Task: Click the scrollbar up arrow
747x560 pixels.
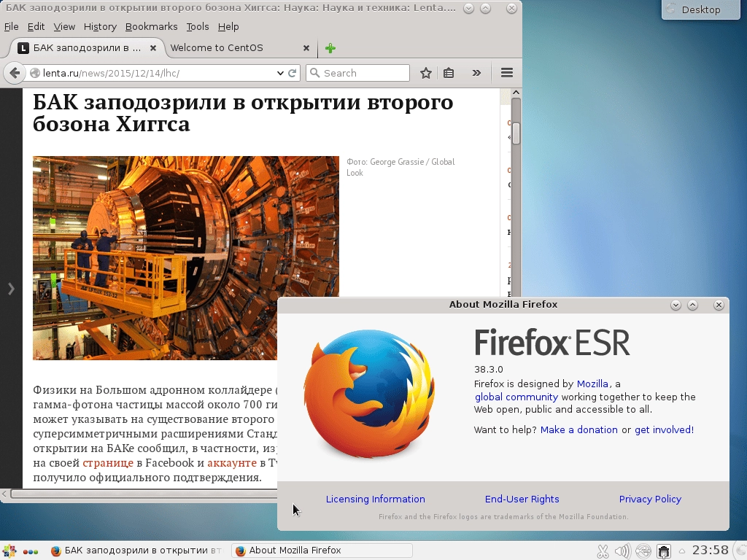Action: (516, 93)
